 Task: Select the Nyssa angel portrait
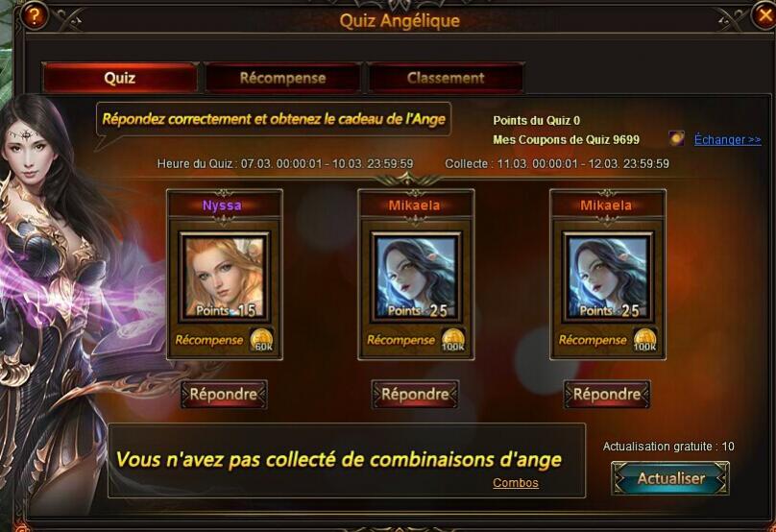pos(225,278)
